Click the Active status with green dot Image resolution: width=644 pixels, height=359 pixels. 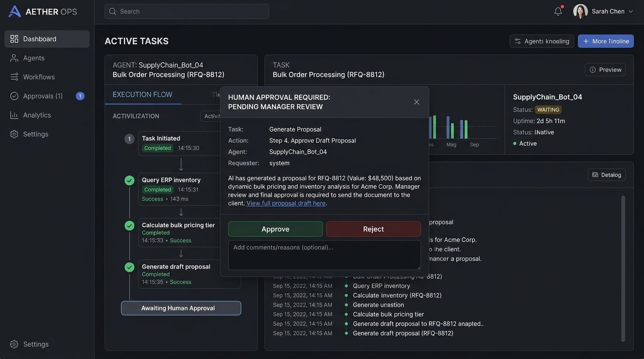tap(525, 144)
